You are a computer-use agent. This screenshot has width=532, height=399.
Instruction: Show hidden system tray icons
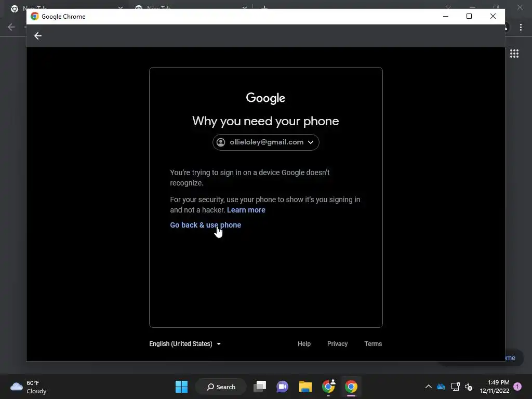click(428, 387)
